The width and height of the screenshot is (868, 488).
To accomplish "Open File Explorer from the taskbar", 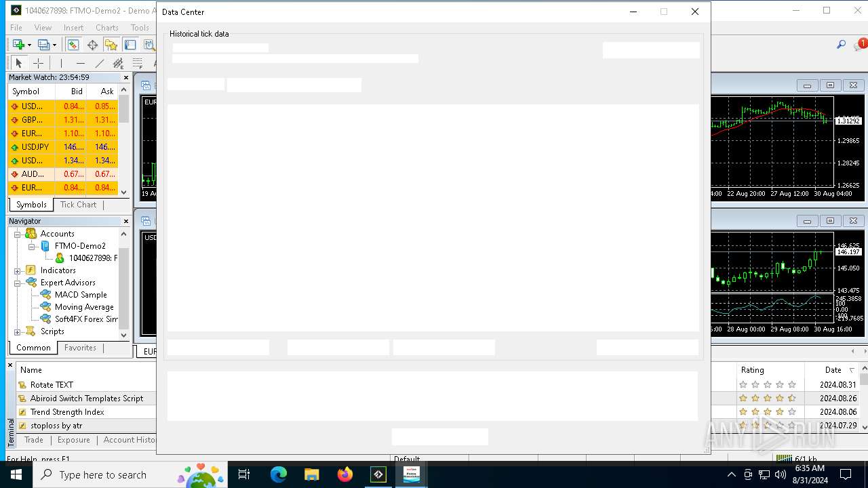I will (x=311, y=474).
